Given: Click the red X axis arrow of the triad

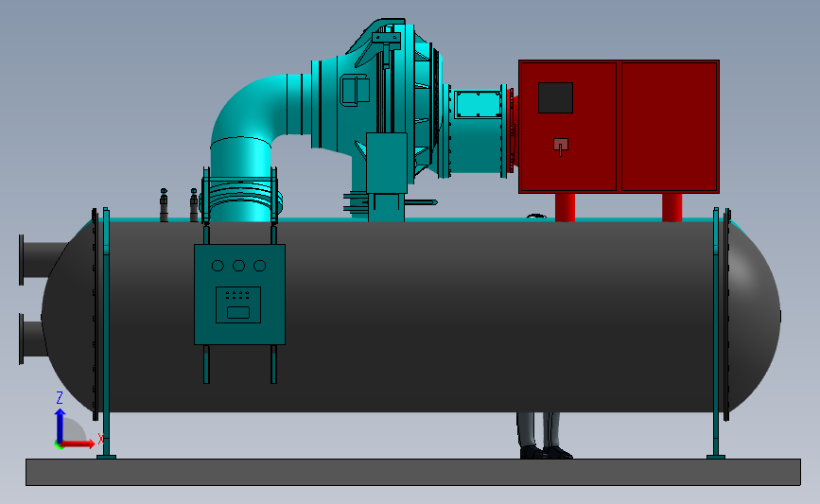Looking at the screenshot, I should tap(79, 443).
